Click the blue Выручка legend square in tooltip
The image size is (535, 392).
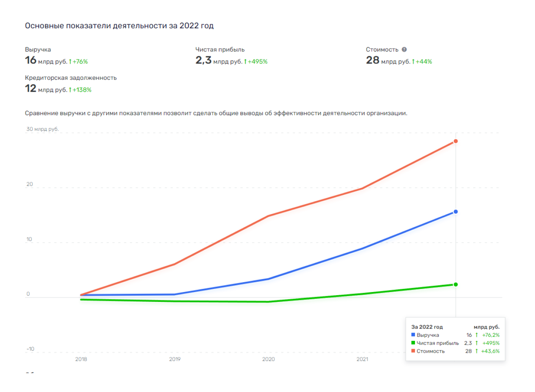(413, 335)
